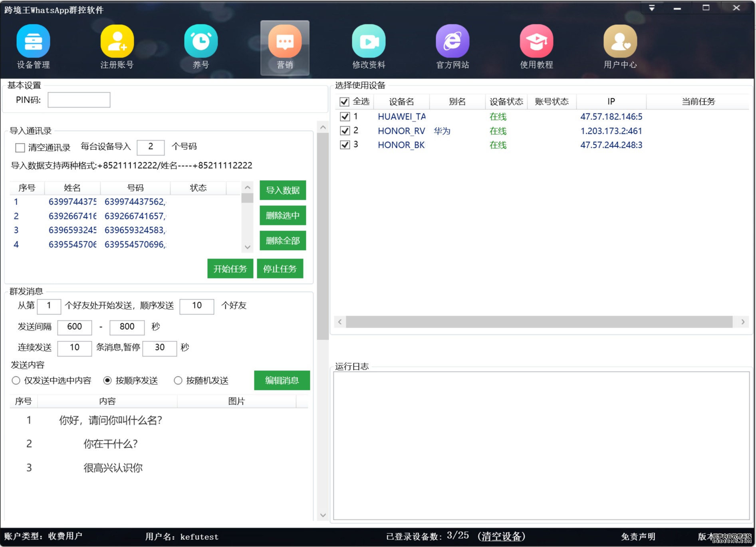Image resolution: width=756 pixels, height=547 pixels.
Task: Click the 清空设备 clear devices link
Action: click(502, 537)
